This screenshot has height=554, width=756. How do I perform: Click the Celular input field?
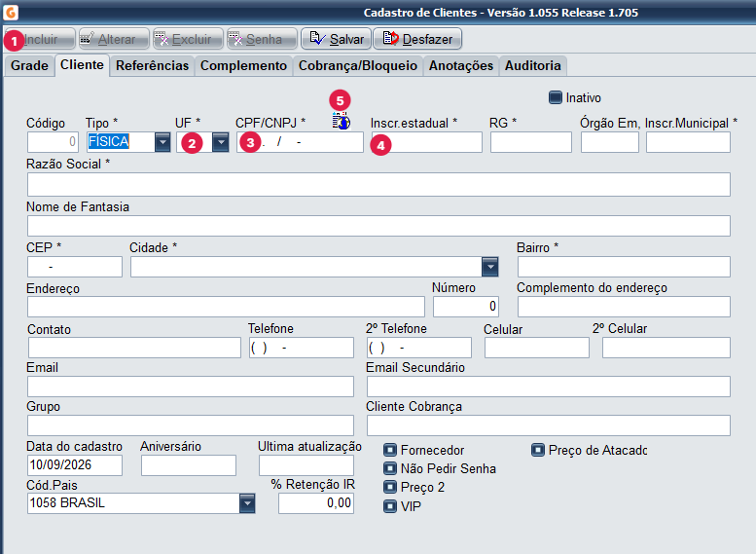tap(537, 348)
